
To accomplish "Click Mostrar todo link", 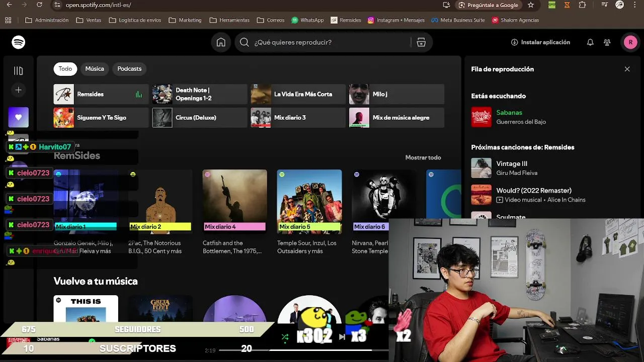I will coord(423,157).
